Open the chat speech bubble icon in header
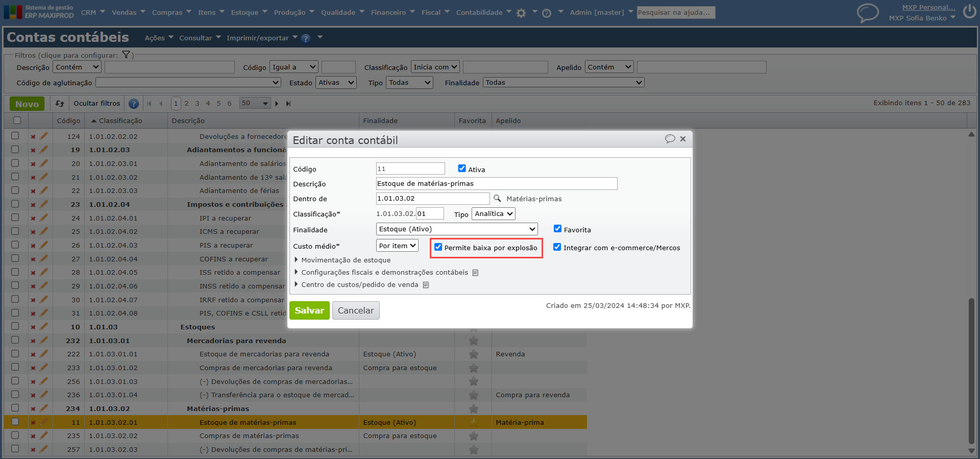Image resolution: width=980 pixels, height=459 pixels. tap(867, 13)
